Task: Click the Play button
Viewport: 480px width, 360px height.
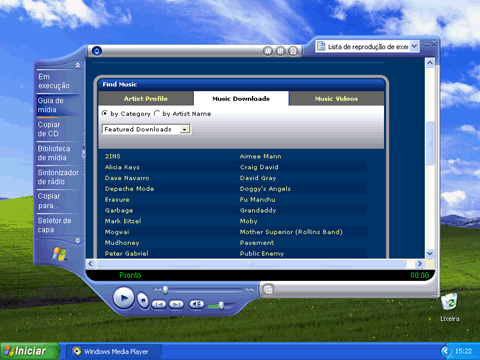Action: [124, 298]
